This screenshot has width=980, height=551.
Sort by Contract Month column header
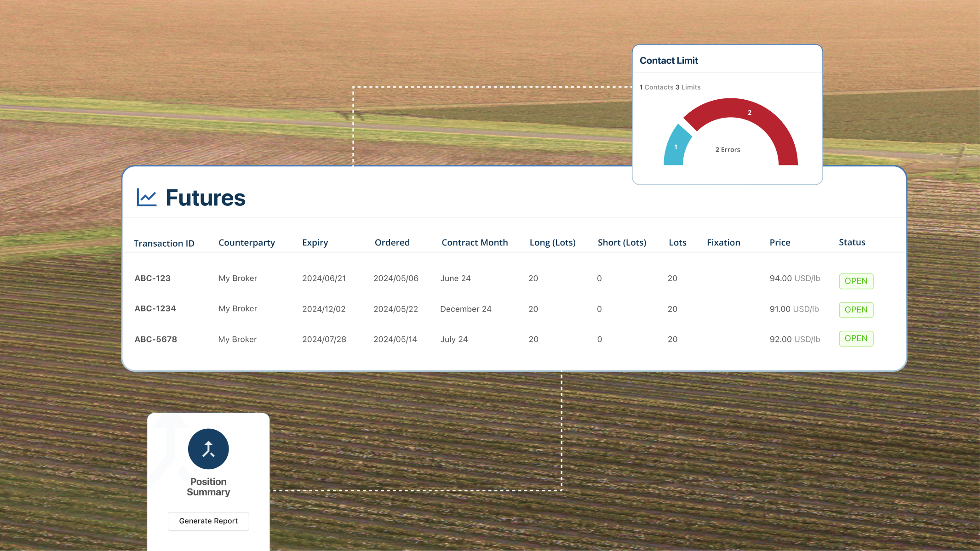click(x=475, y=243)
